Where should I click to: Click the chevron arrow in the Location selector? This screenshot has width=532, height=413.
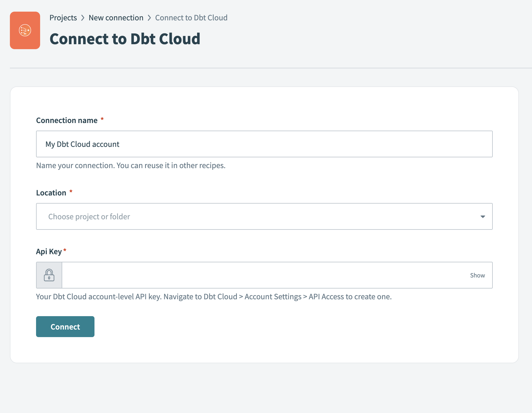click(483, 216)
